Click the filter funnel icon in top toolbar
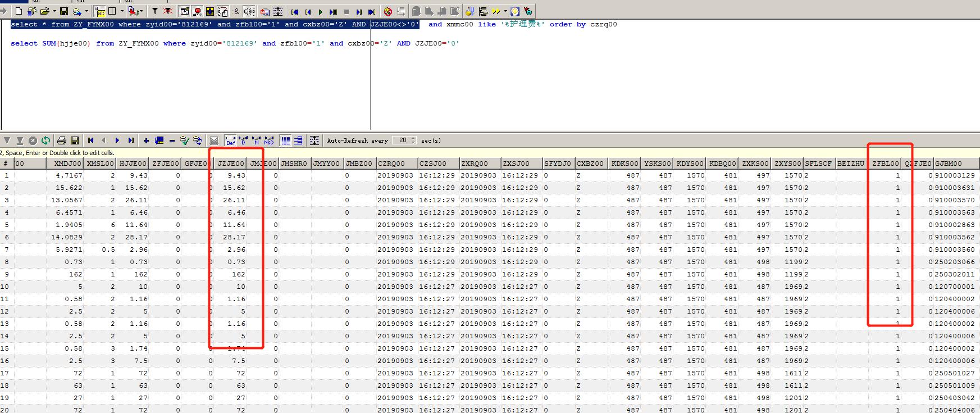This screenshot has width=980, height=413. coord(154,11)
